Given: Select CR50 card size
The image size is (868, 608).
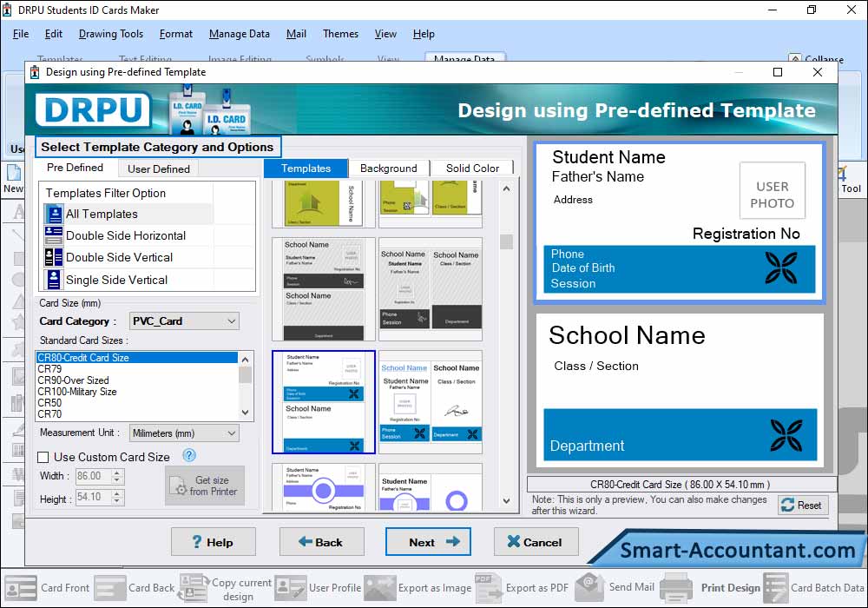Looking at the screenshot, I should [x=137, y=402].
